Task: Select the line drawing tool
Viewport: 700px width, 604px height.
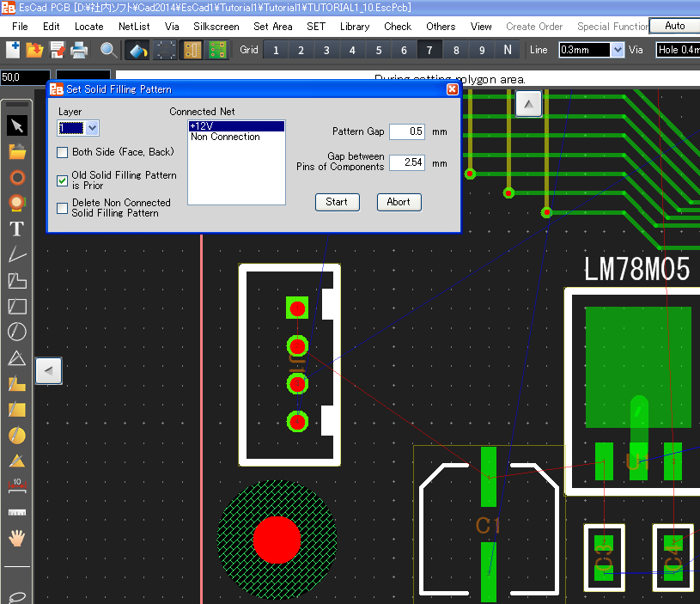Action: pos(17,254)
